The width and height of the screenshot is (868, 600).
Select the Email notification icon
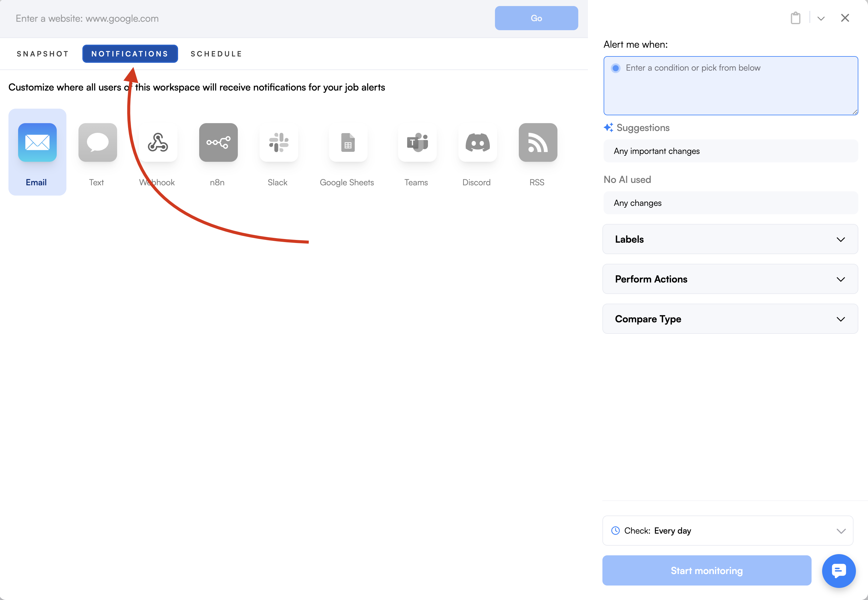37,142
